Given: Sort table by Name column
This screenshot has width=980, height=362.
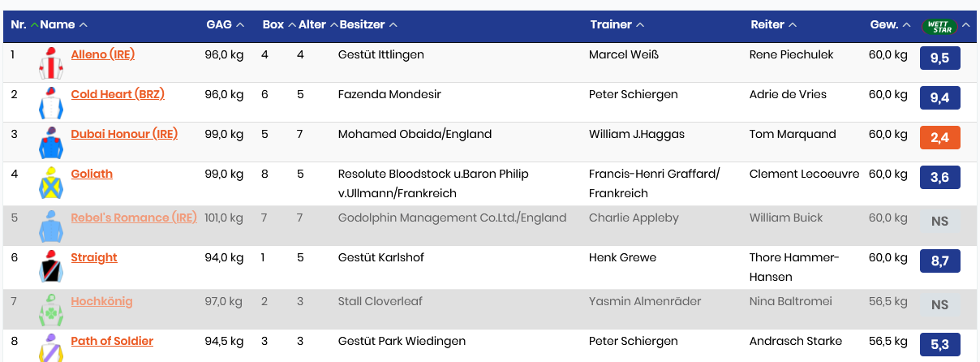Looking at the screenshot, I should tap(63, 25).
